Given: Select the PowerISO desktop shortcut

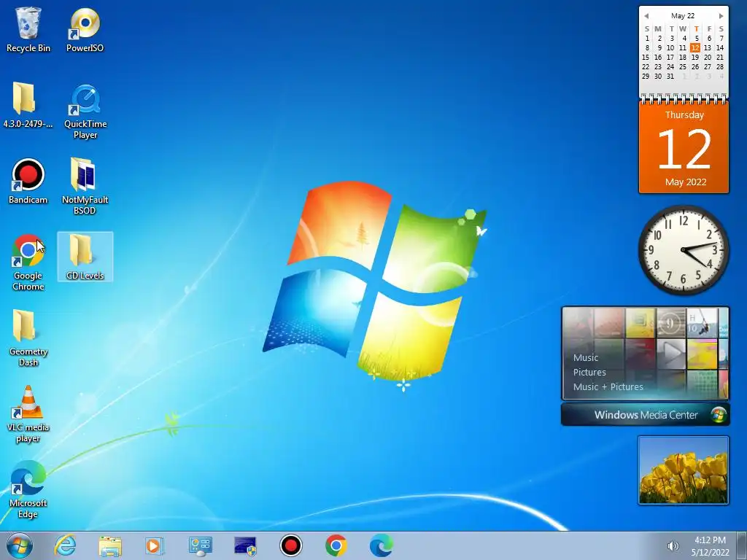Looking at the screenshot, I should (85, 29).
